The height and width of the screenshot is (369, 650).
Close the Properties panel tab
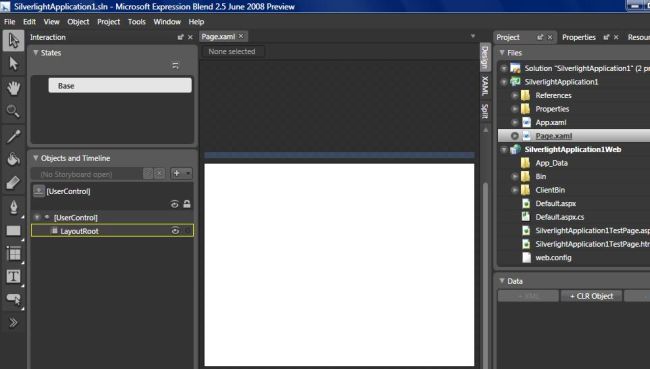[x=616, y=37]
